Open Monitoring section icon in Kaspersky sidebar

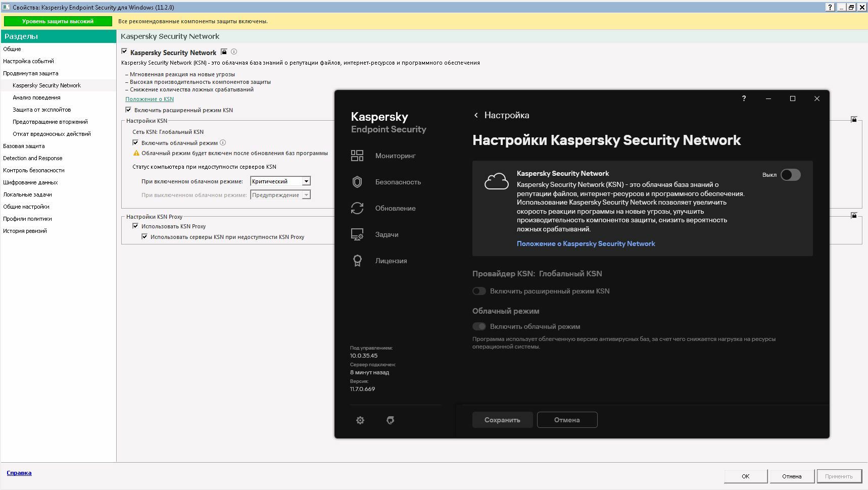357,156
